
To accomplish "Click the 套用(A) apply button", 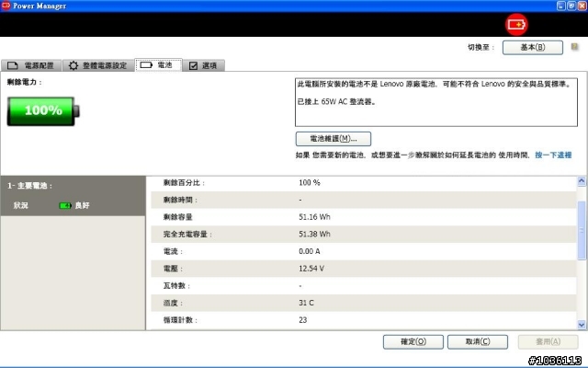I will tap(548, 341).
